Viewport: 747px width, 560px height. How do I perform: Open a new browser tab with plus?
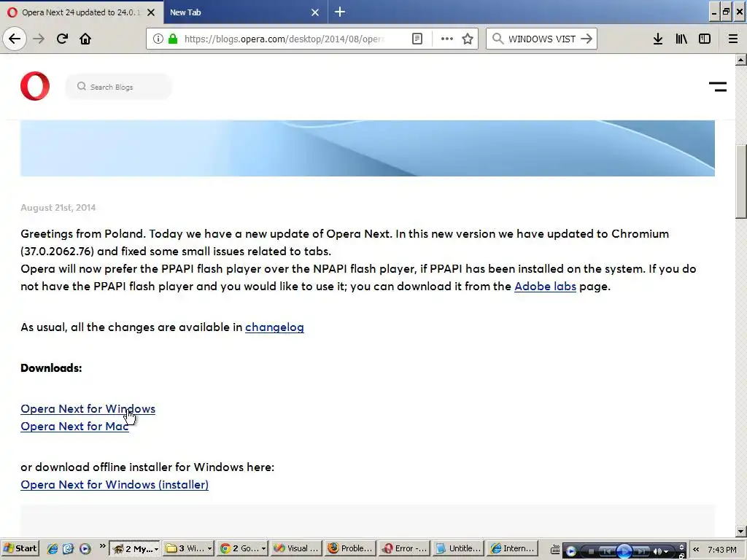pyautogui.click(x=340, y=12)
